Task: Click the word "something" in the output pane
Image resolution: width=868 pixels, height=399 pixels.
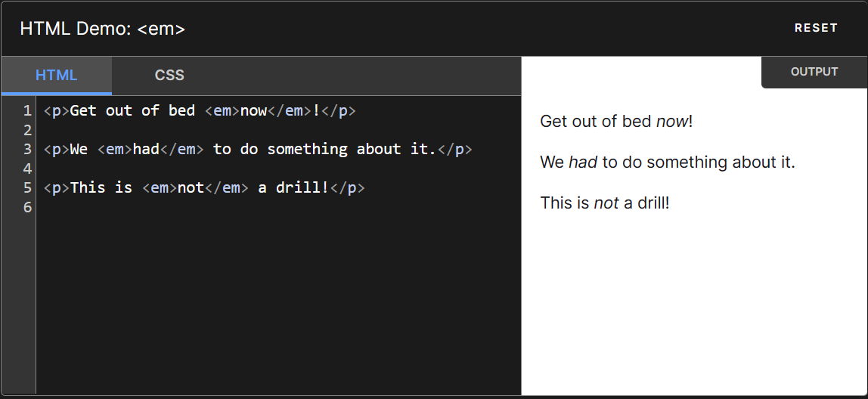Action: [684, 162]
